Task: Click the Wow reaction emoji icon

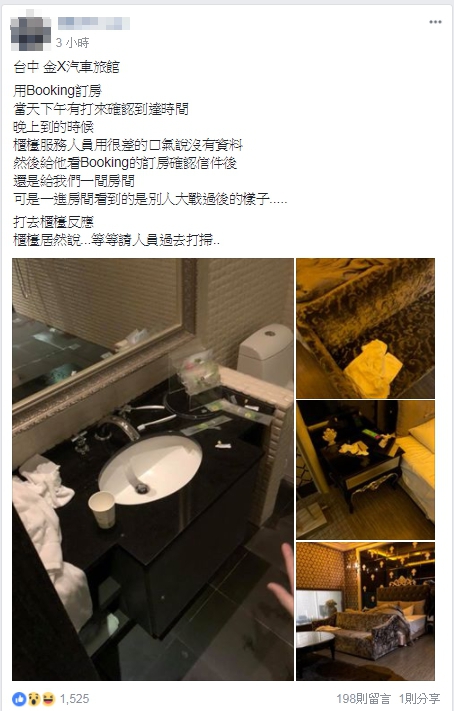Action: point(34,699)
